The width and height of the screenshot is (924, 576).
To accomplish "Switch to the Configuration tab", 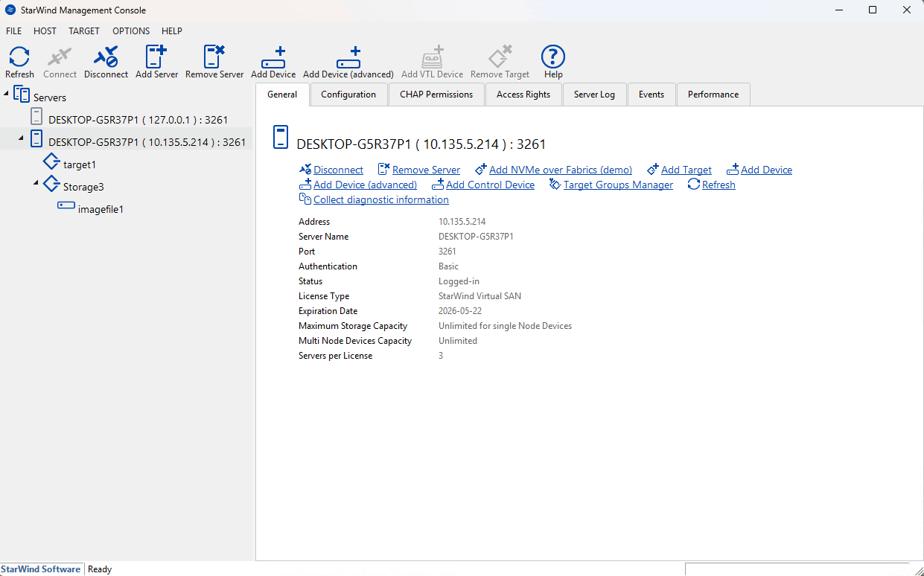I will click(348, 95).
